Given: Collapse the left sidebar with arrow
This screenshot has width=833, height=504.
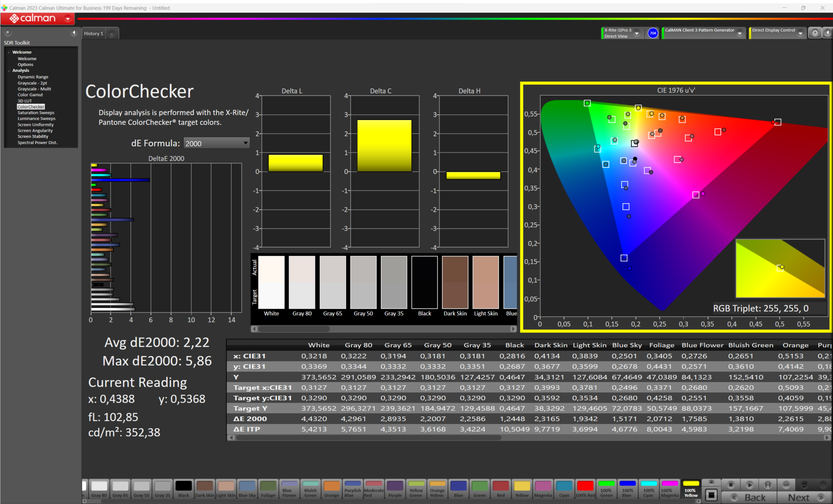Looking at the screenshot, I should coord(74,33).
